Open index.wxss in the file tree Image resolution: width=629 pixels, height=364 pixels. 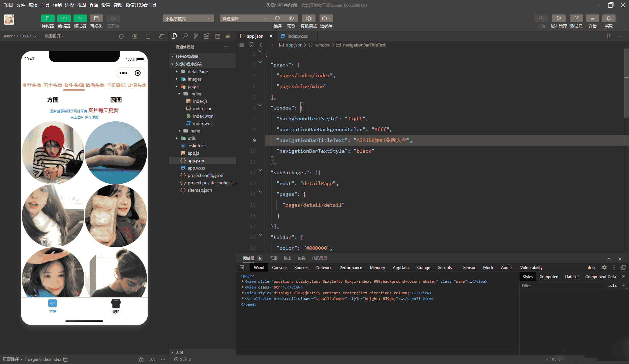203,123
